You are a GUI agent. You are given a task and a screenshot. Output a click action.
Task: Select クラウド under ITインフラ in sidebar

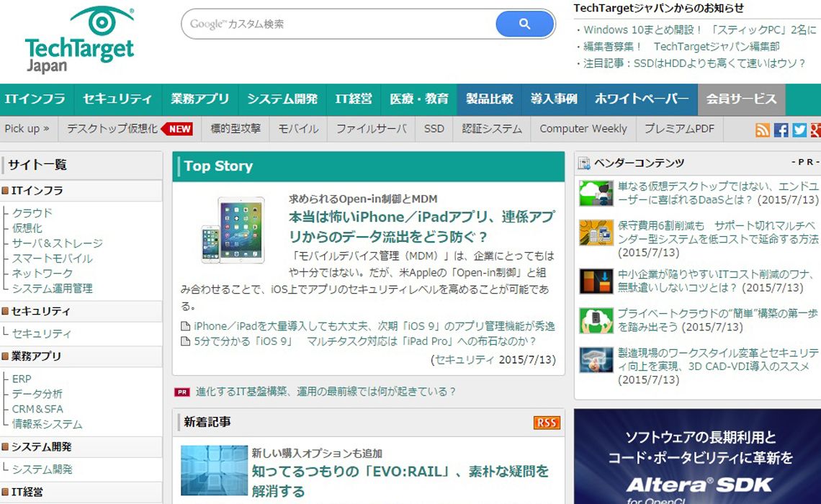coord(32,213)
